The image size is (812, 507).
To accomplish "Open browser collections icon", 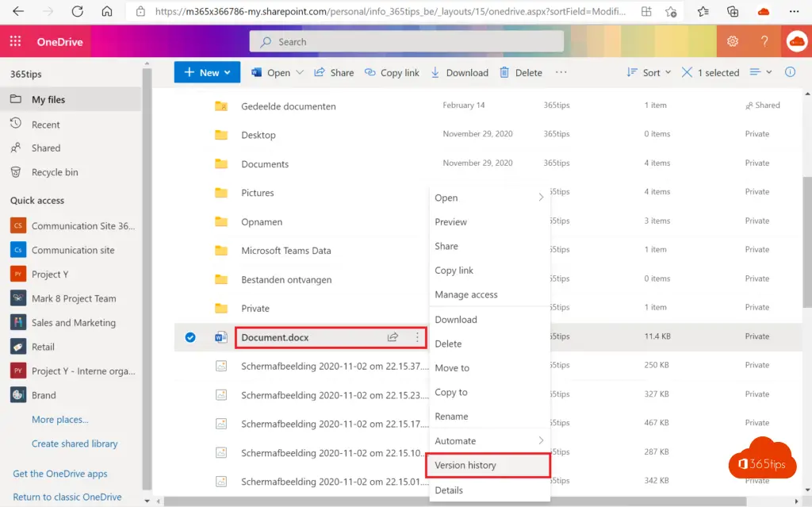I will click(x=733, y=11).
